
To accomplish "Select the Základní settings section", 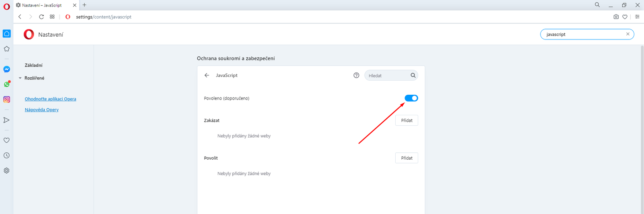I will click(x=33, y=65).
